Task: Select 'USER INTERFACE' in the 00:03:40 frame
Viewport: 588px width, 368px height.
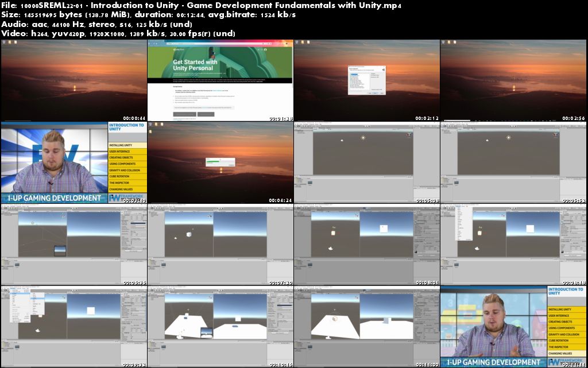Action: point(127,152)
